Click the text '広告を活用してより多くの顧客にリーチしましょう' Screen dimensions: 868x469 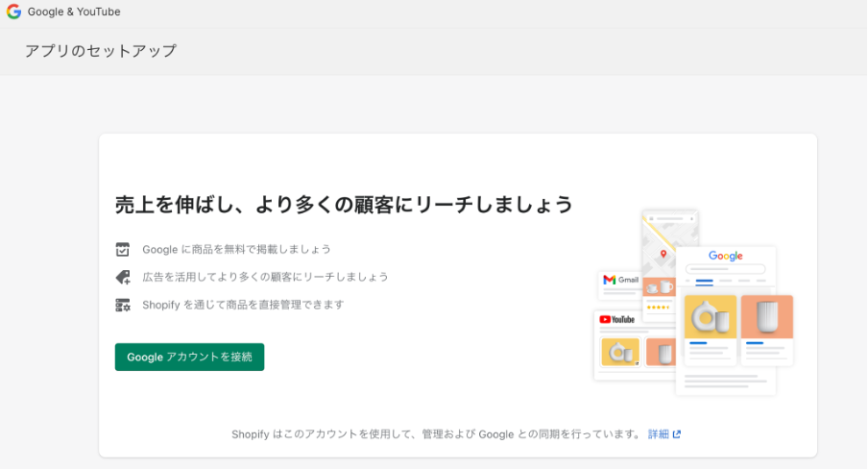(x=265, y=277)
